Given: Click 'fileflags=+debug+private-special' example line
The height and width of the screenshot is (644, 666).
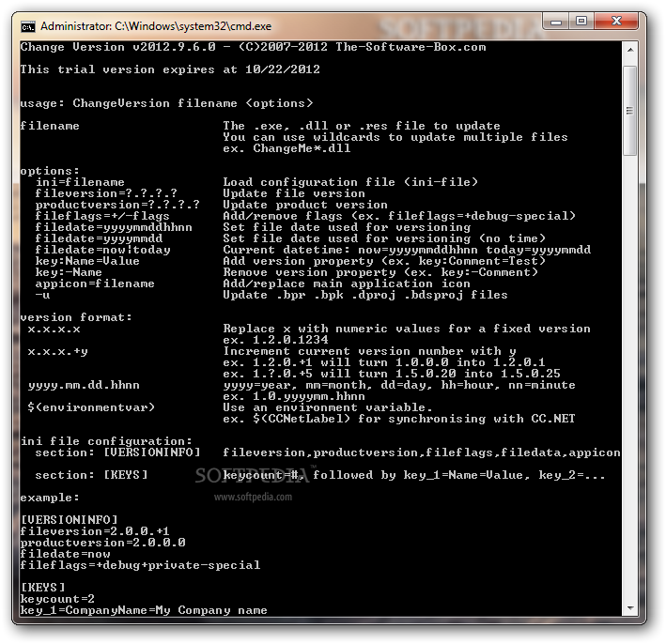Looking at the screenshot, I should pos(140,565).
